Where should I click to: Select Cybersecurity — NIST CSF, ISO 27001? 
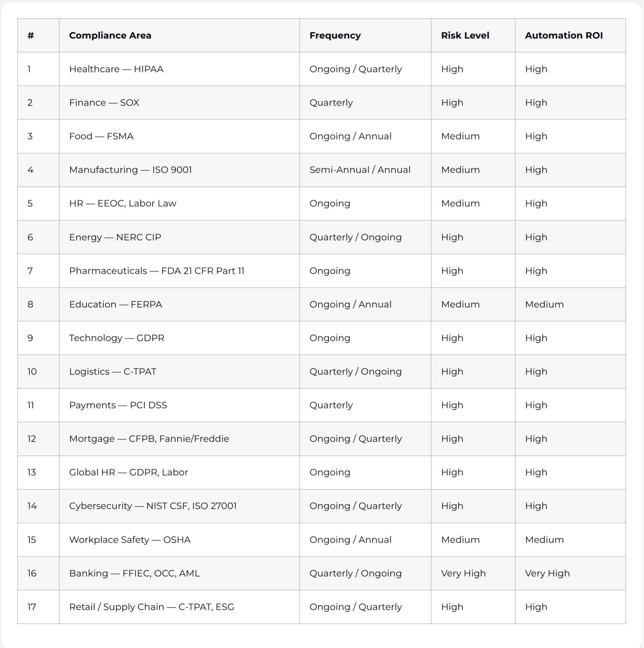pos(153,506)
